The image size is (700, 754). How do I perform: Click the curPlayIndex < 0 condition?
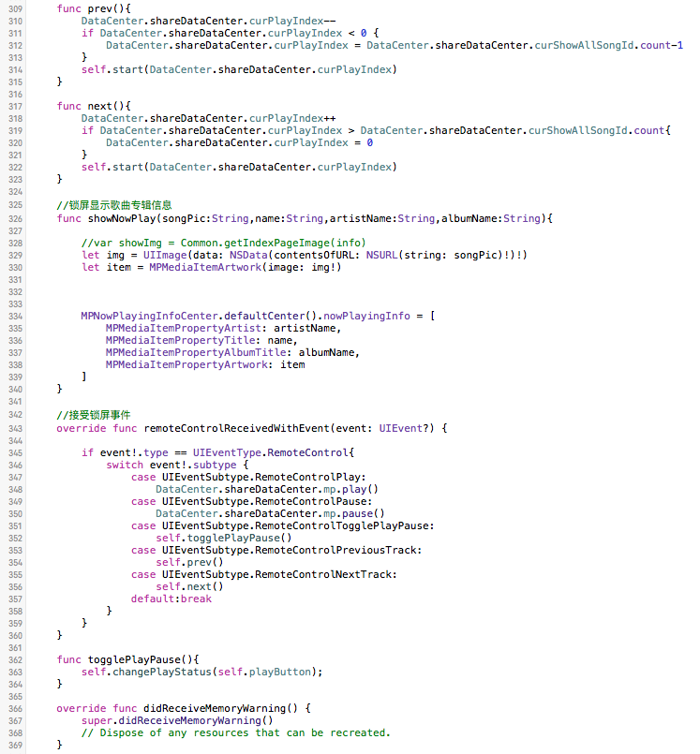pos(232,33)
